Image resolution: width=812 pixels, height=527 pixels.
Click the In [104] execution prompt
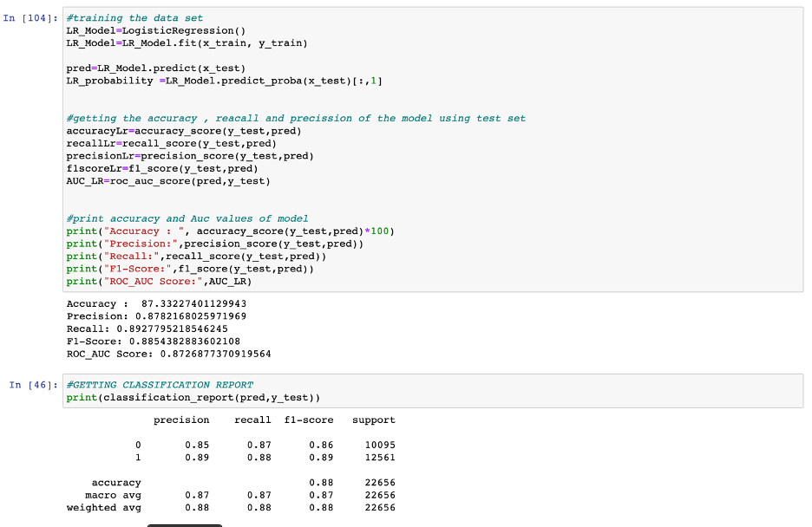tap(29, 17)
